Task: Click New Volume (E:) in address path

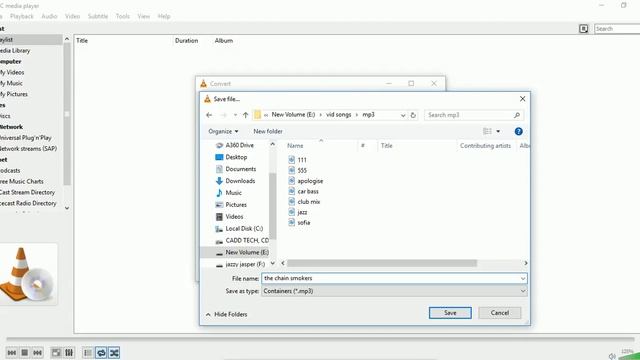Action: point(293,115)
